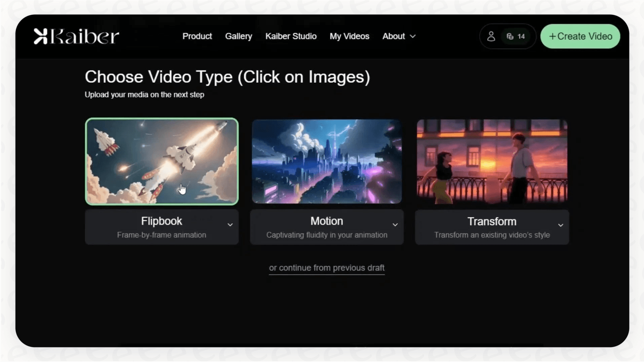Open the Product menu item
Viewport: 644px width, 362px height.
pos(197,36)
